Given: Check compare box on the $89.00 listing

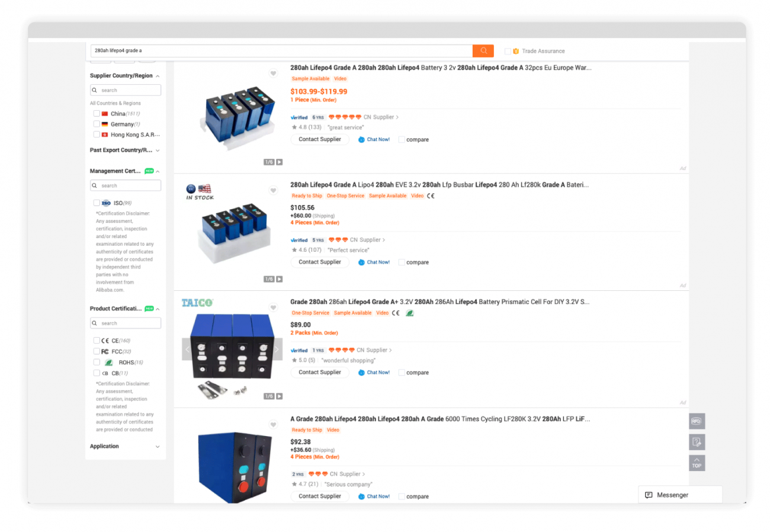Looking at the screenshot, I should (x=402, y=373).
